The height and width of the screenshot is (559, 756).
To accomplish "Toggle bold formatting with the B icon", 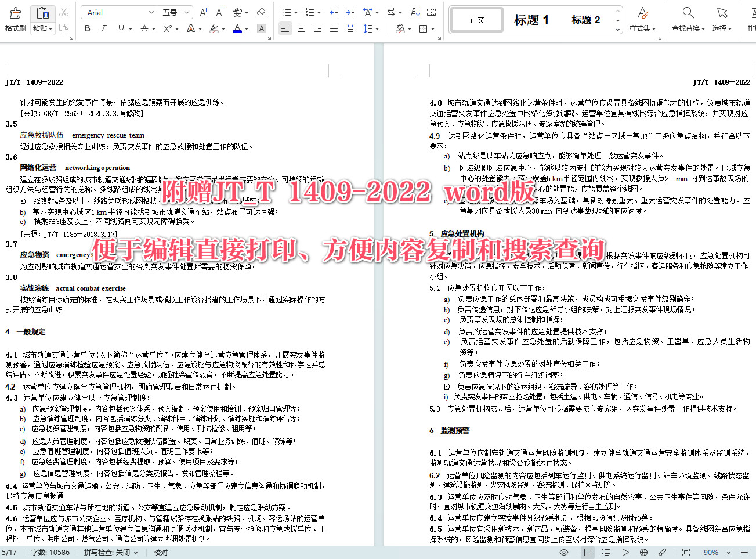I will [87, 28].
